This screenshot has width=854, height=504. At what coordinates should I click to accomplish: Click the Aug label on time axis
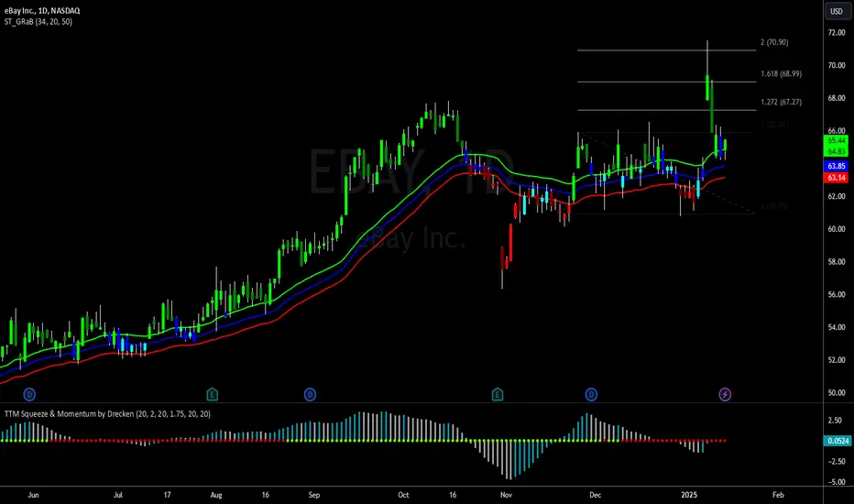[x=216, y=495]
